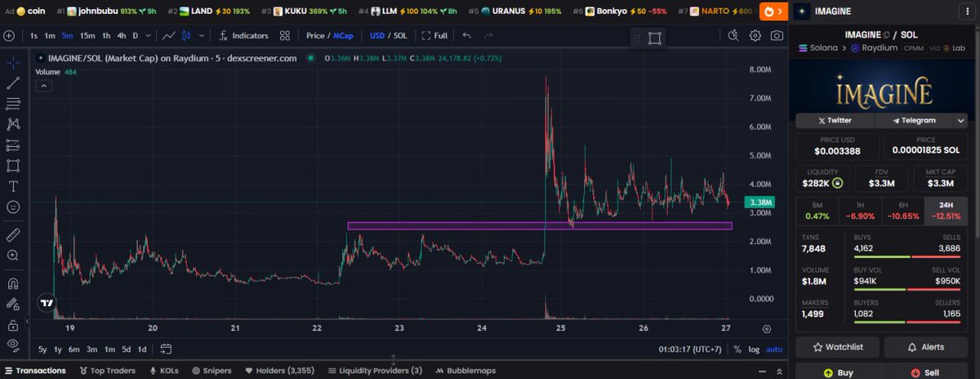Open quick search icon in chart toolbar
The height and width of the screenshot is (379, 980).
pos(733,36)
